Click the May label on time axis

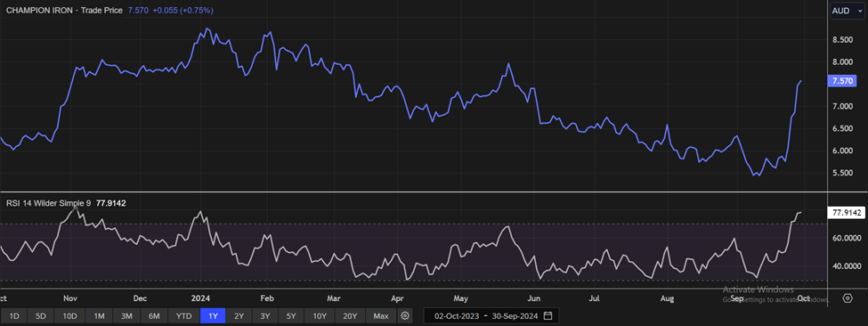pos(461,298)
